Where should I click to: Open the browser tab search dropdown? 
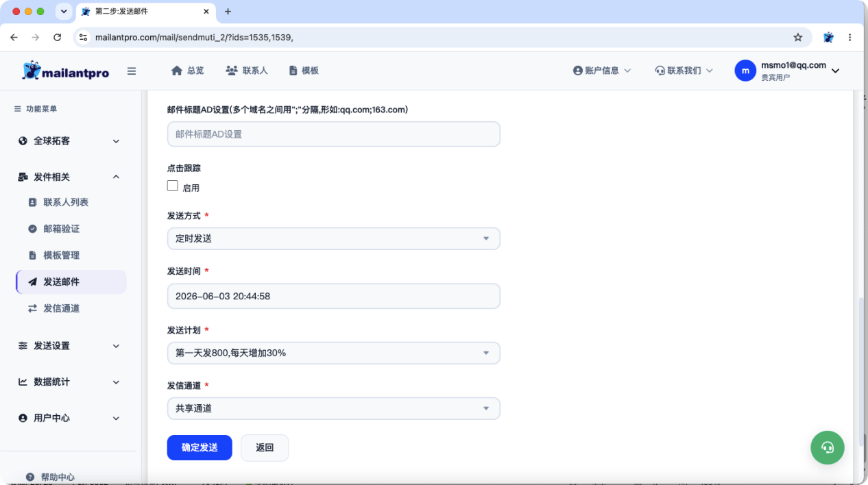pyautogui.click(x=64, y=11)
